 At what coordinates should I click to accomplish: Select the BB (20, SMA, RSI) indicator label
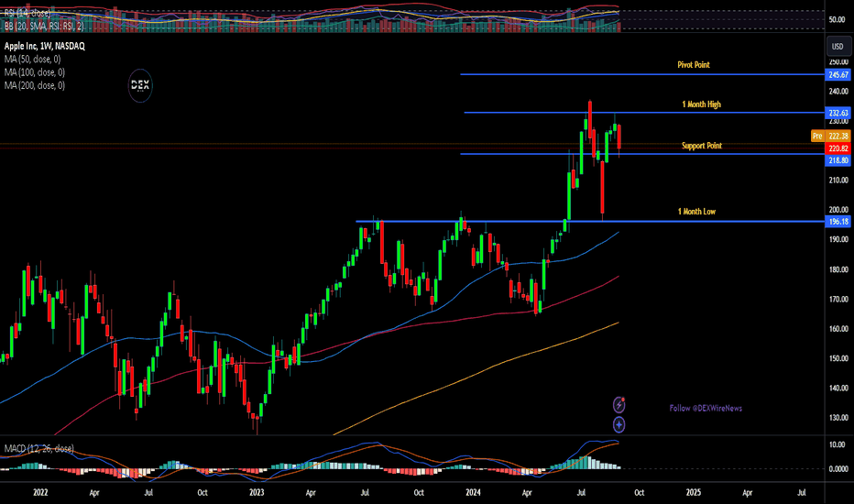click(44, 26)
